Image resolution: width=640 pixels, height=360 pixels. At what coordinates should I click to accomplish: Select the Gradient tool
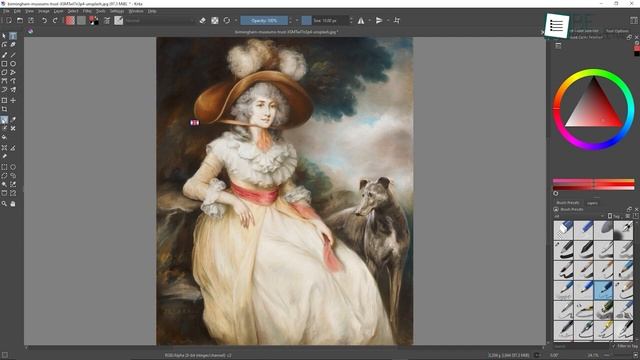point(4,120)
